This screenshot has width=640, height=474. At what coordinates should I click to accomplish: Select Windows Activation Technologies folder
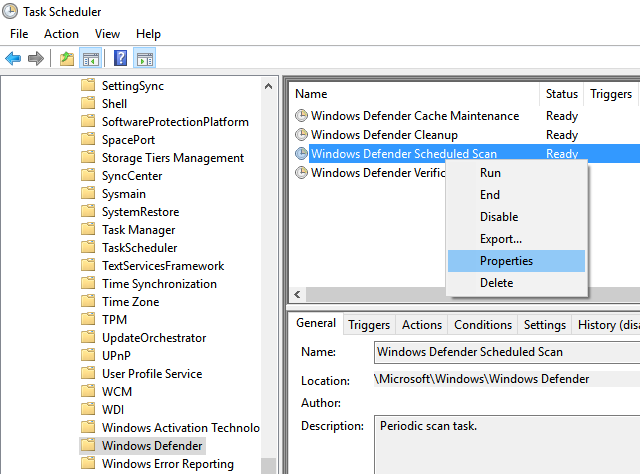click(x=180, y=427)
